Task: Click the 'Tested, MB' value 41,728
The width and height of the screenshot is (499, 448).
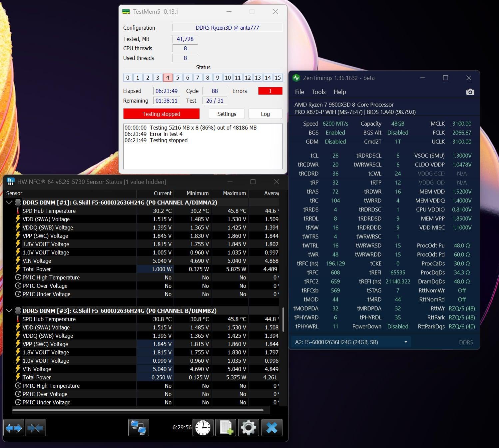Action: pos(185,39)
